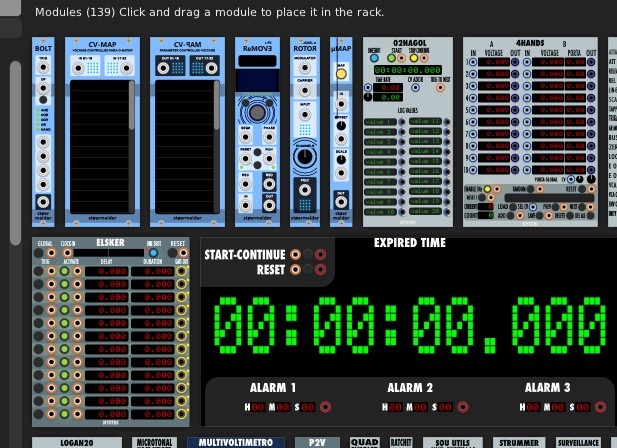Click the left browser scrollbar handle

click(15, 153)
